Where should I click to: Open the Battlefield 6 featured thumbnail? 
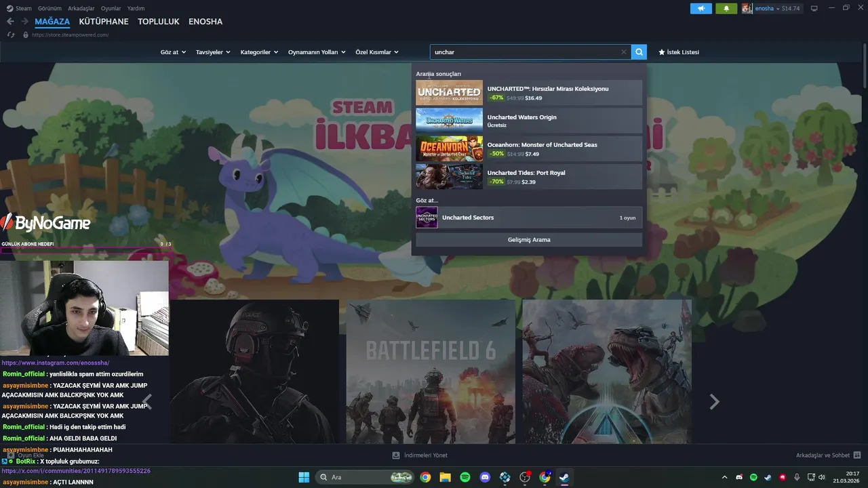(x=431, y=371)
